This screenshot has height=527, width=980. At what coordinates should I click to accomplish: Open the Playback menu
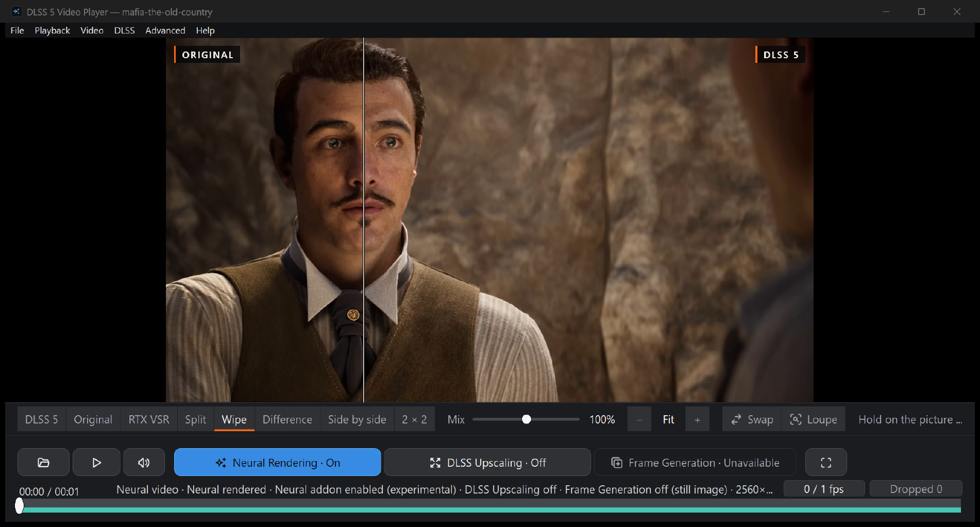tap(52, 30)
